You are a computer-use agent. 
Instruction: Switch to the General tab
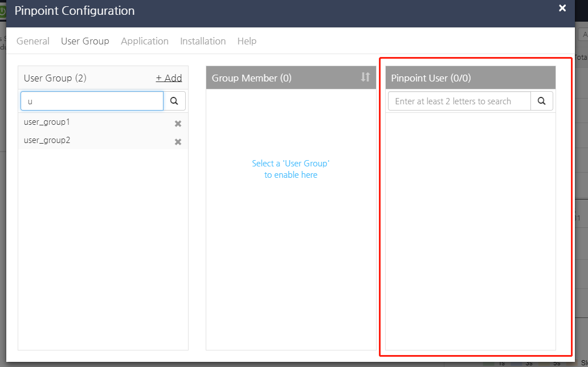33,41
